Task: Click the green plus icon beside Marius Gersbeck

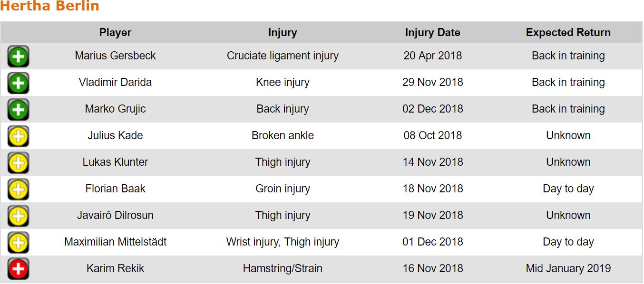Action: tap(18, 57)
